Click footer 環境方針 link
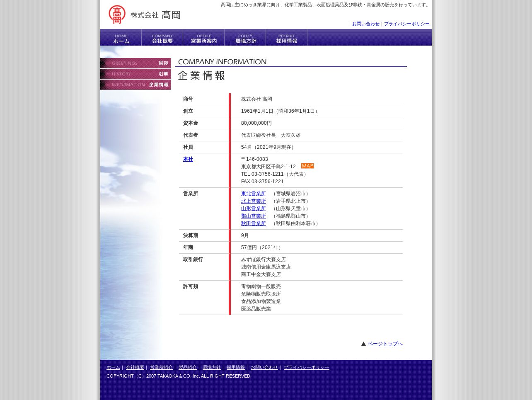The height and width of the screenshot is (400, 532). (x=212, y=368)
